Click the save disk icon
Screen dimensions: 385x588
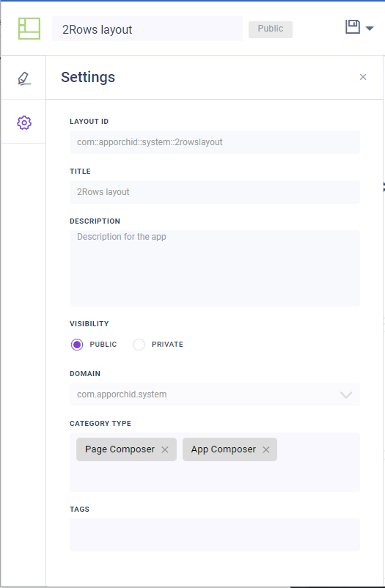click(x=352, y=27)
